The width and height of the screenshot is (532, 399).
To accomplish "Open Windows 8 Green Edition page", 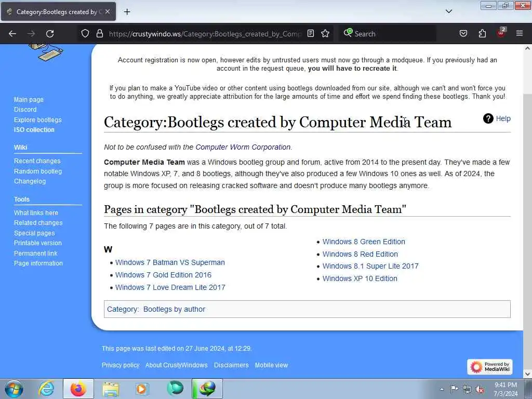I will point(364,242).
